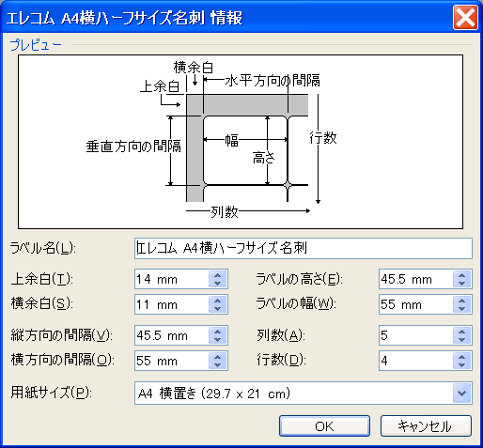Increase 列数 with the up arrow
The height and width of the screenshot is (448, 483).
(x=461, y=332)
